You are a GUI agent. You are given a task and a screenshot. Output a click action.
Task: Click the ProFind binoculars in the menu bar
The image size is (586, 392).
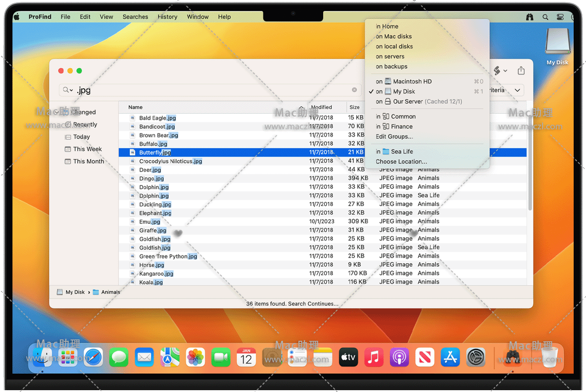(x=530, y=17)
